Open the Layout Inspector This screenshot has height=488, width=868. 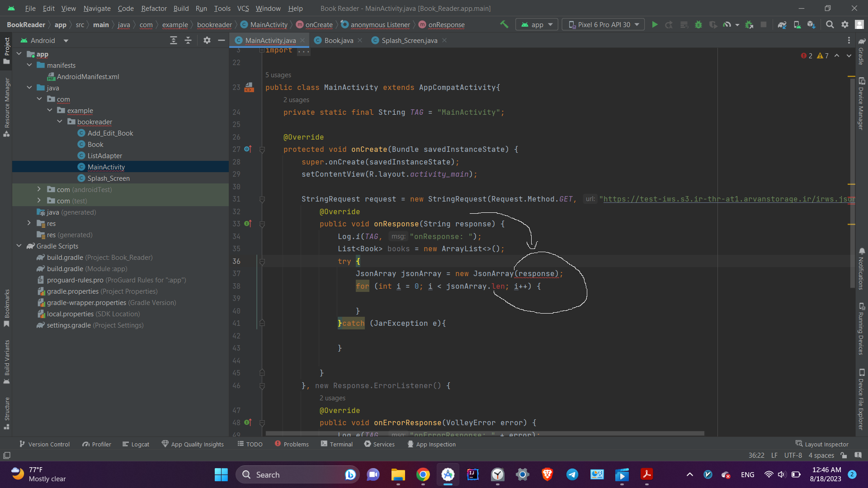pyautogui.click(x=822, y=444)
